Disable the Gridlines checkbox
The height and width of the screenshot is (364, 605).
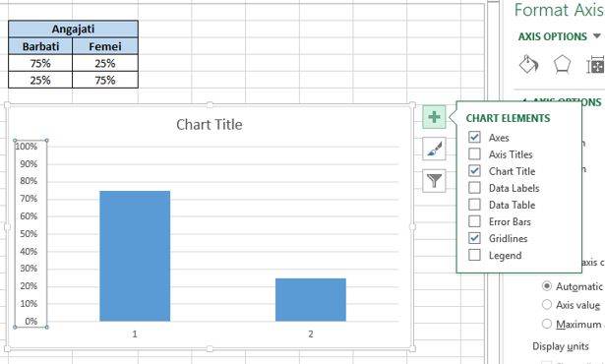point(474,238)
